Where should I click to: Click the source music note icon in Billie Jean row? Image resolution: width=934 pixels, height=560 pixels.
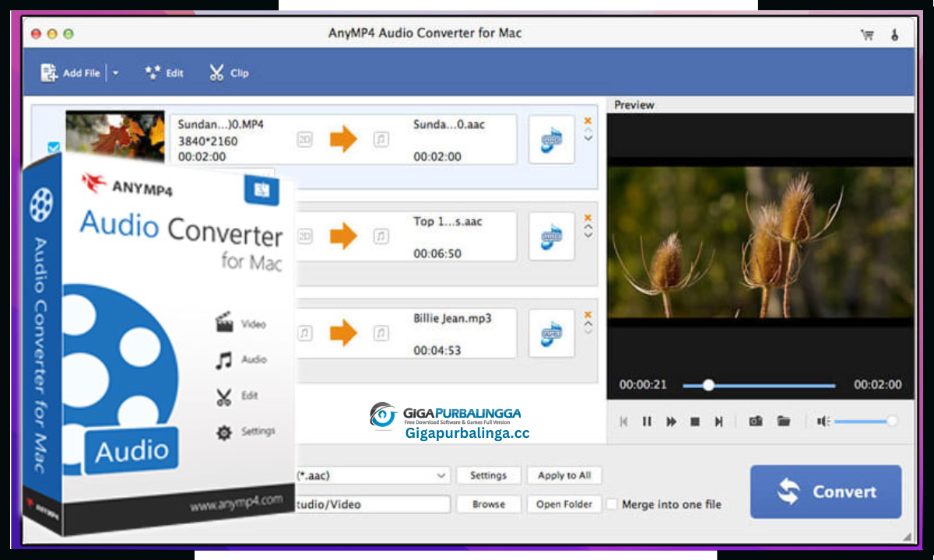point(305,333)
